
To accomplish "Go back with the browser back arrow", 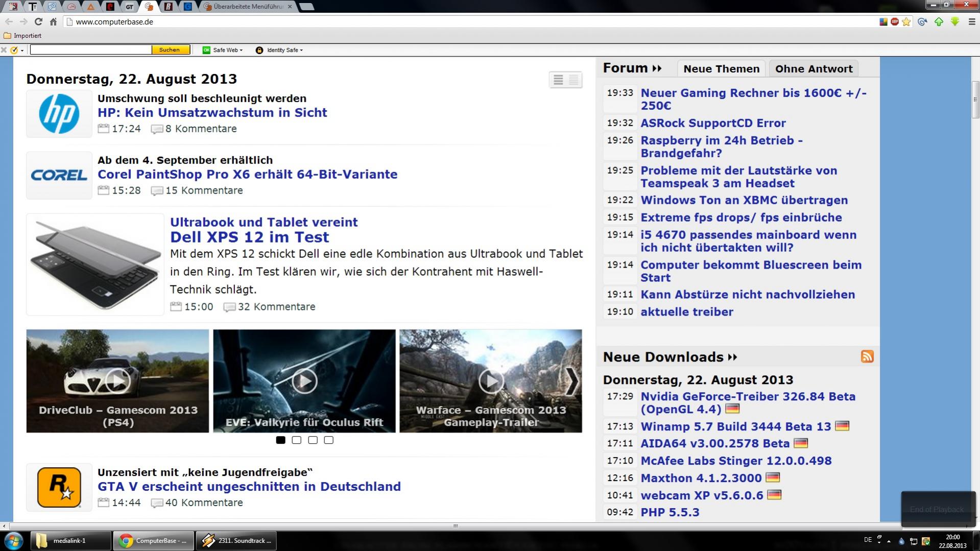I will [9, 21].
